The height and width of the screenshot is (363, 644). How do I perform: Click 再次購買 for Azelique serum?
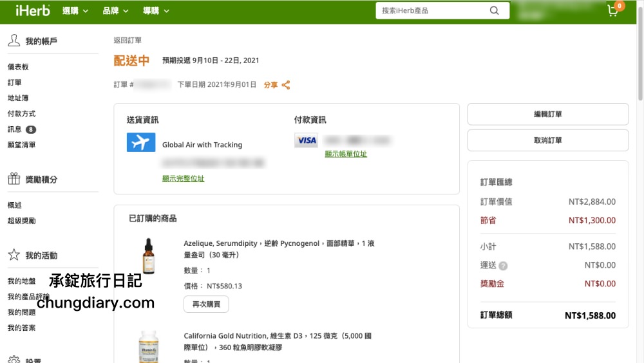point(206,304)
